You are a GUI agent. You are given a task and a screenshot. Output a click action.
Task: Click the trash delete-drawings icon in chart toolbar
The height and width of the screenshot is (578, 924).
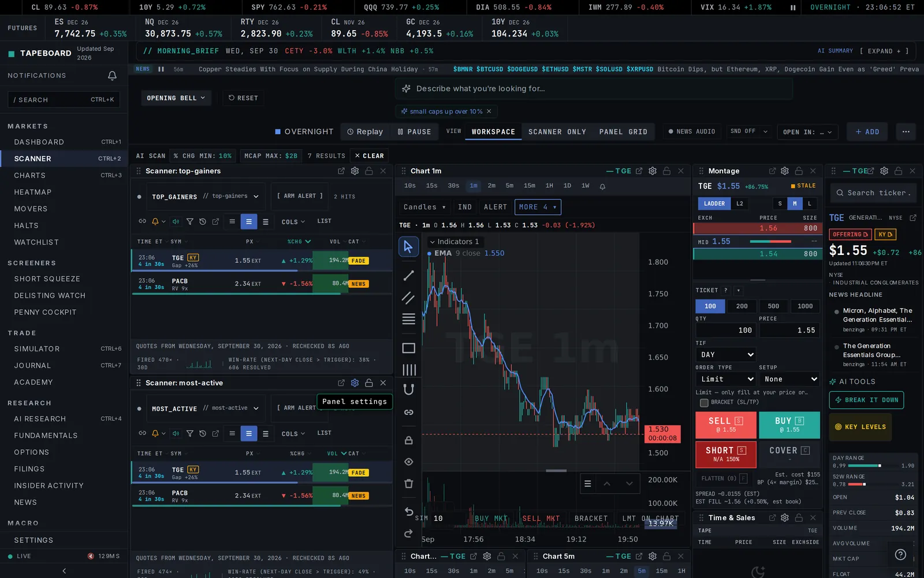(408, 484)
